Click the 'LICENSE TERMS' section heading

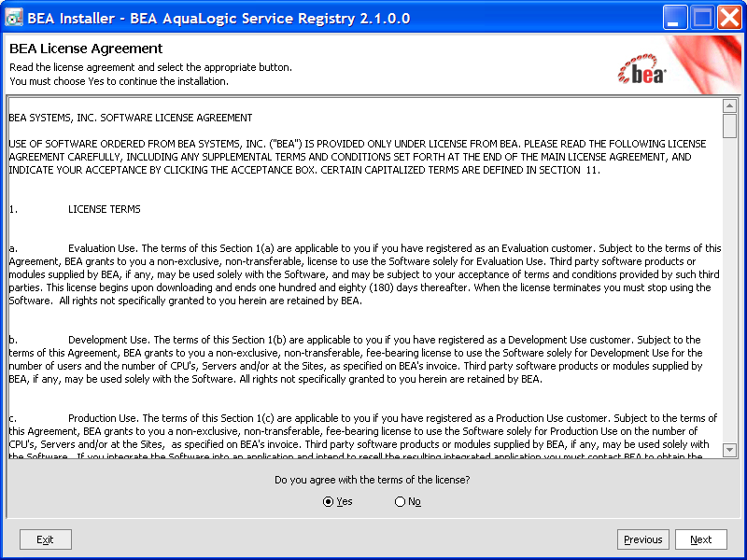(x=105, y=209)
